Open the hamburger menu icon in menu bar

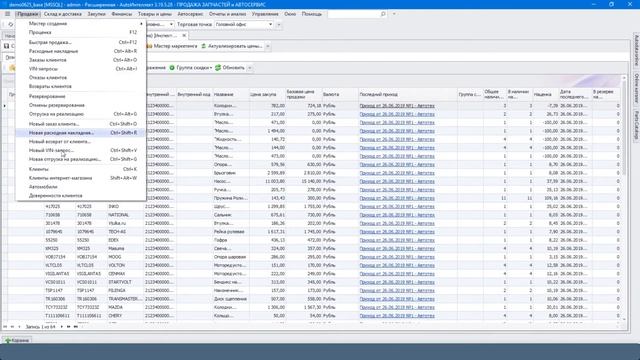(x=7, y=14)
